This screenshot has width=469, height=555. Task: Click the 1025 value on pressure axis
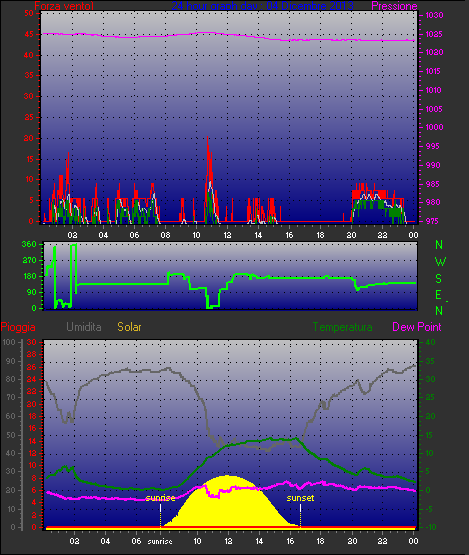434,34
